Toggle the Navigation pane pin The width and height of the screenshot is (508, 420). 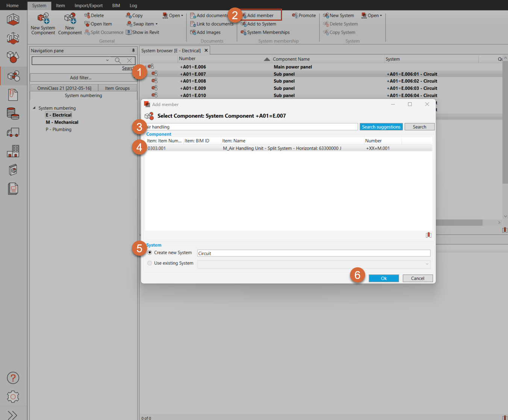click(x=133, y=50)
